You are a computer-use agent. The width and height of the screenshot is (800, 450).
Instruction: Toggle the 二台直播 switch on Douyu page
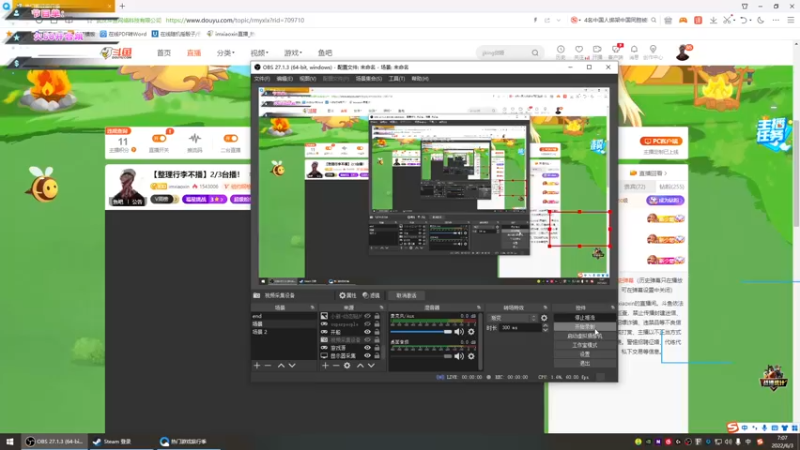[231, 138]
